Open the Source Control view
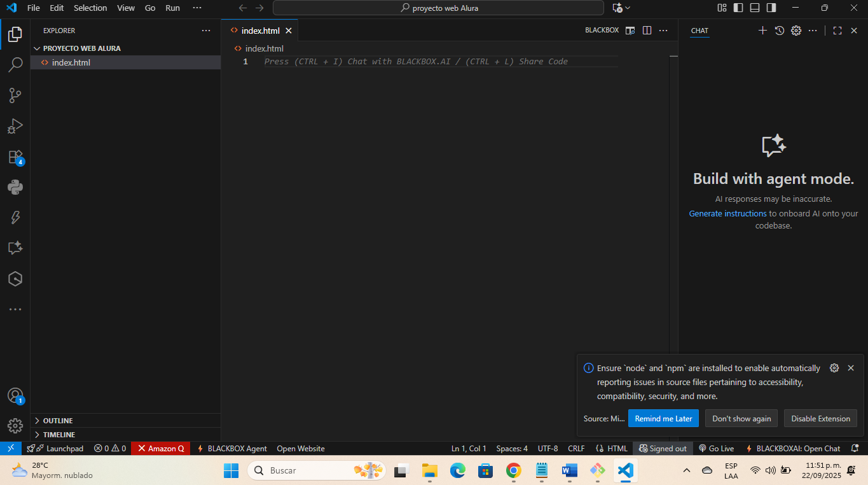The image size is (868, 485). pyautogui.click(x=15, y=95)
